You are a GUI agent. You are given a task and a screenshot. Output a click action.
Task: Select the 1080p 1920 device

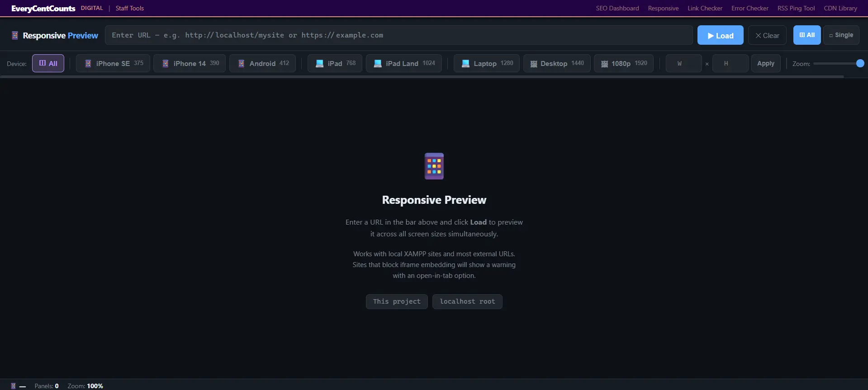(623, 63)
